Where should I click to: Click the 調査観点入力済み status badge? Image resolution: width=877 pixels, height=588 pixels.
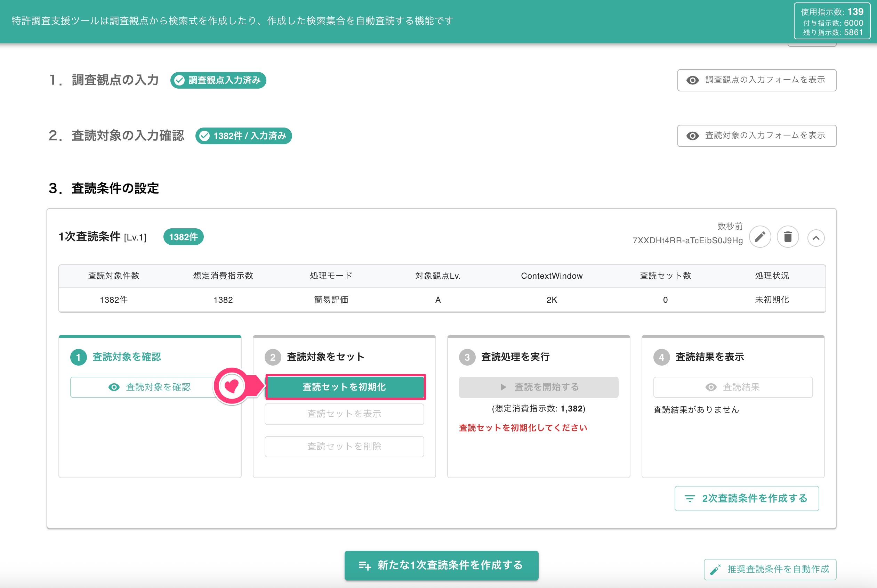[218, 80]
